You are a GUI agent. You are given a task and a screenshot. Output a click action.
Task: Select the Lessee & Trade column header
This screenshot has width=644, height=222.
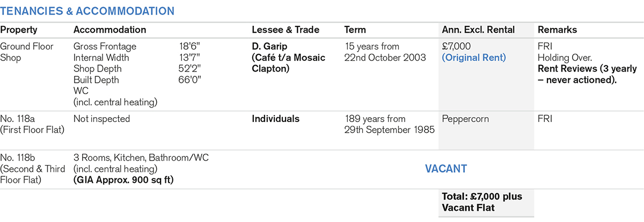click(286, 30)
